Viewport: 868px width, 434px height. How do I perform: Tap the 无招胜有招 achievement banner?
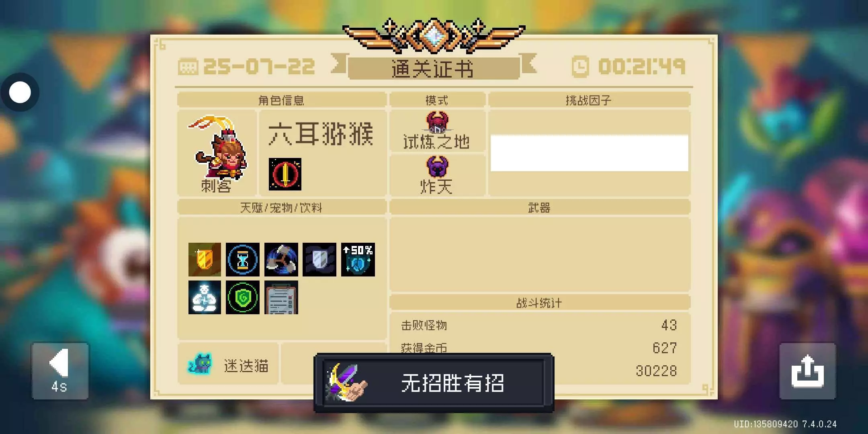pyautogui.click(x=434, y=383)
